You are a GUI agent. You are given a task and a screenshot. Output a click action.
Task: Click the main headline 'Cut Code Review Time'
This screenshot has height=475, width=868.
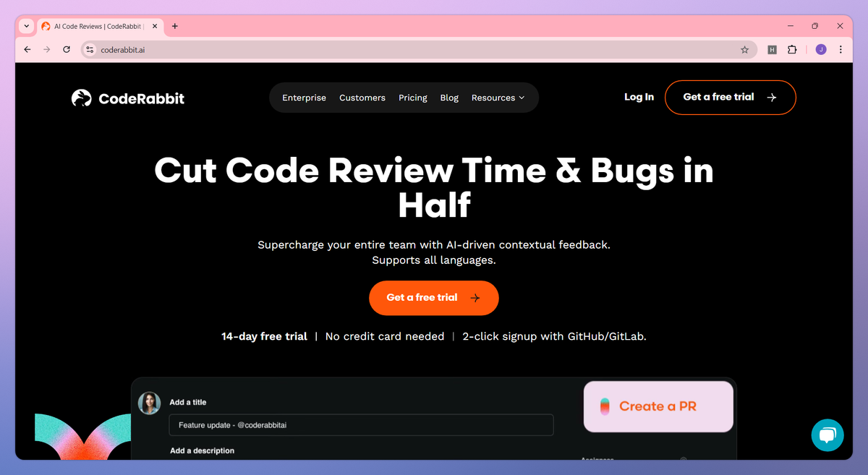coord(434,188)
